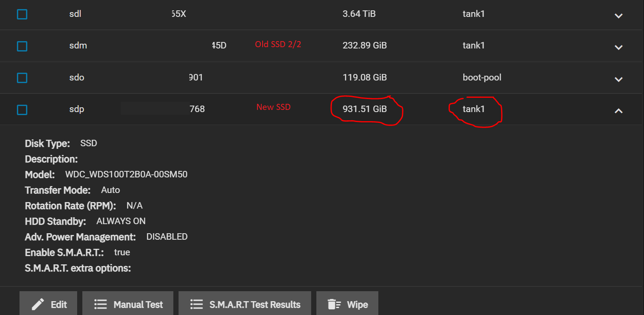The width and height of the screenshot is (644, 315).
Task: Toggle the checkbox for disk sdp
Action: tap(22, 109)
